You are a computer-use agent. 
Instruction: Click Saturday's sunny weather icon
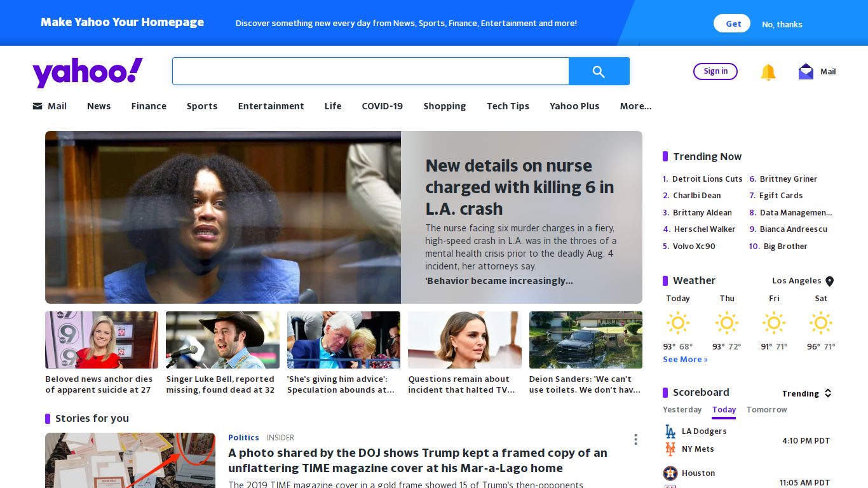tap(821, 323)
